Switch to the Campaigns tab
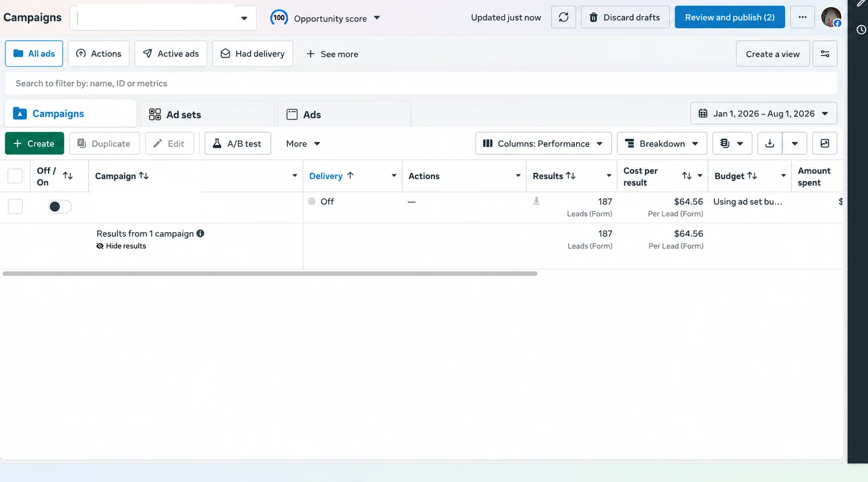 (71, 114)
